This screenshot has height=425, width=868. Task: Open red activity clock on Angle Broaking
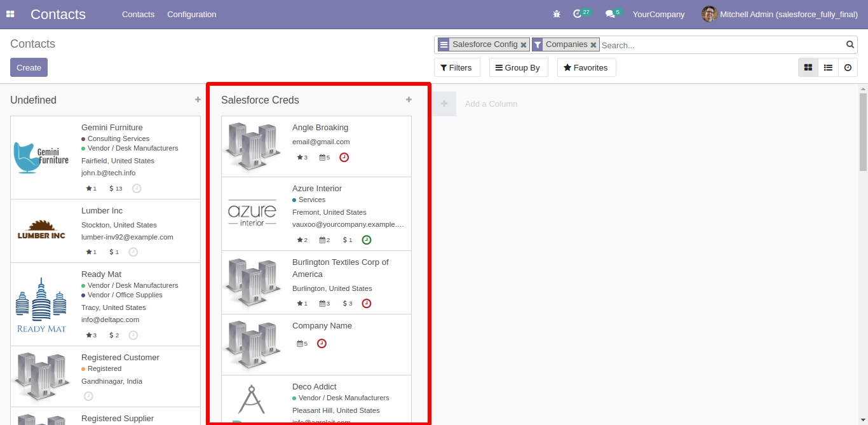click(344, 157)
